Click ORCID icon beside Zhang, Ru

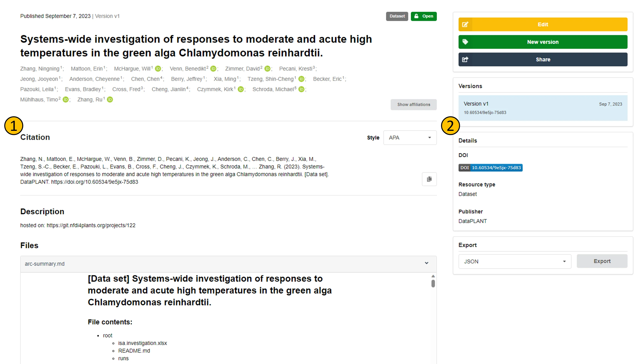tap(110, 99)
